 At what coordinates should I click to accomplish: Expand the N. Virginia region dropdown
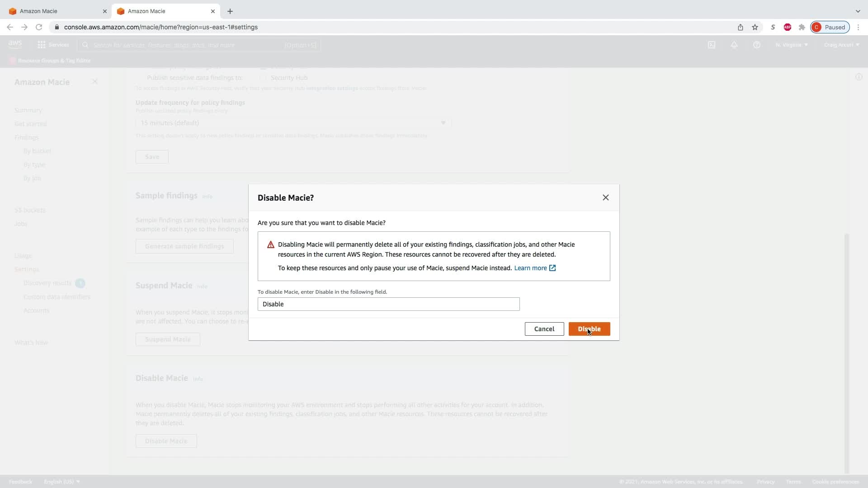[x=791, y=45]
